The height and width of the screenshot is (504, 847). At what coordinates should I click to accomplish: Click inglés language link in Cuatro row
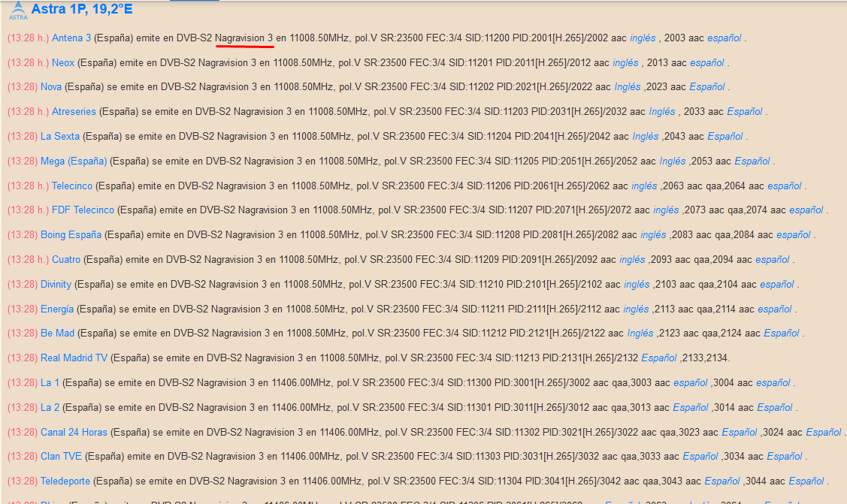(x=633, y=260)
